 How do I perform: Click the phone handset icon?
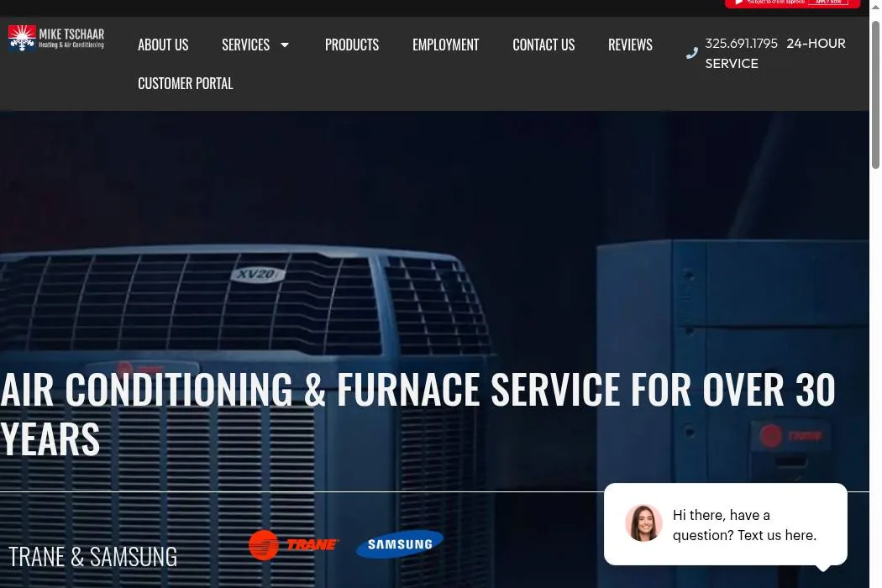pyautogui.click(x=692, y=54)
